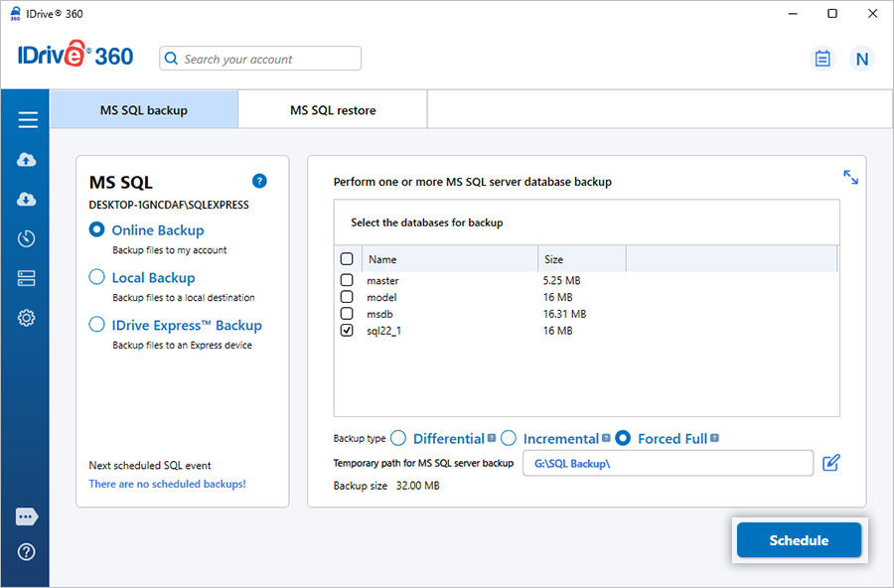Screen dimensions: 894x588
Task: Open scheduler clock icon in sidebar
Action: pos(27,238)
